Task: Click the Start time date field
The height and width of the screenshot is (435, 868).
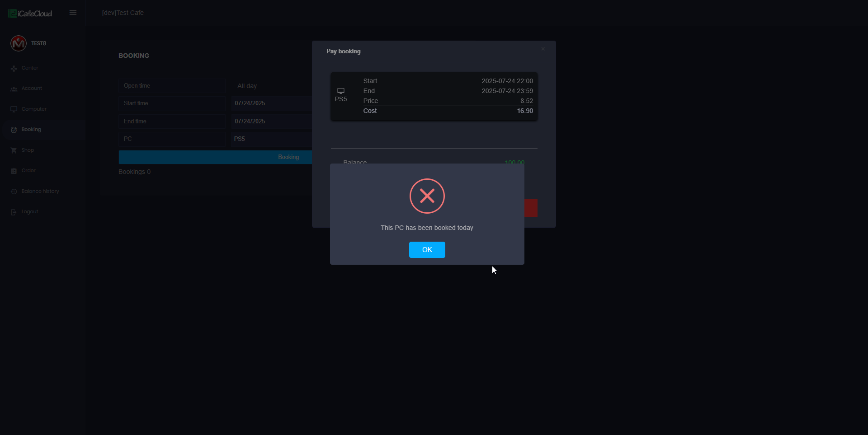Action: (271, 103)
